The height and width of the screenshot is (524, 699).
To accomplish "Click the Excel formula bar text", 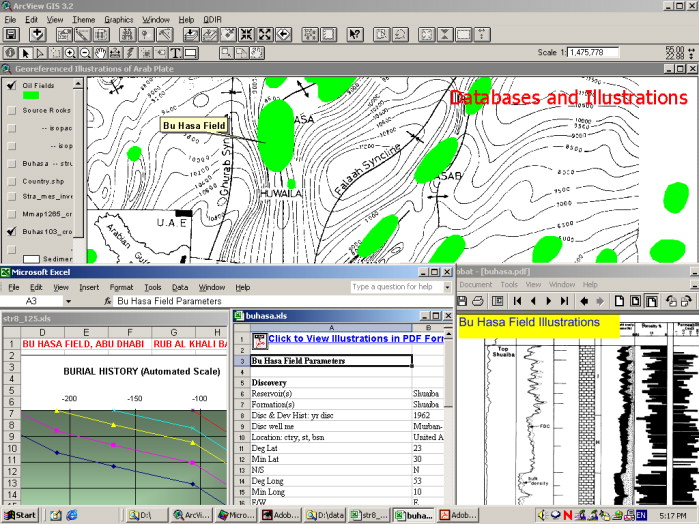I will click(169, 301).
